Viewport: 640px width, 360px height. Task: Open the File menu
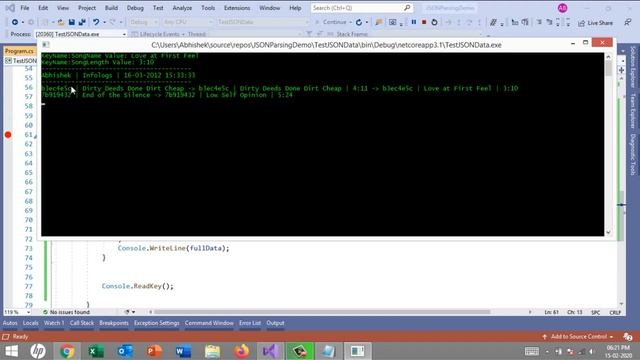[x=25, y=8]
